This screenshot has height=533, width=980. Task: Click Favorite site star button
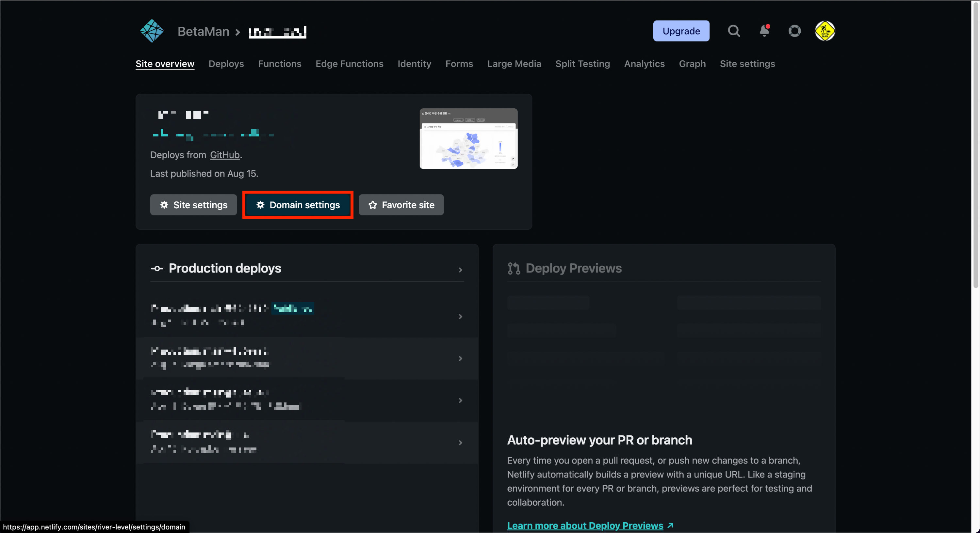401,205
